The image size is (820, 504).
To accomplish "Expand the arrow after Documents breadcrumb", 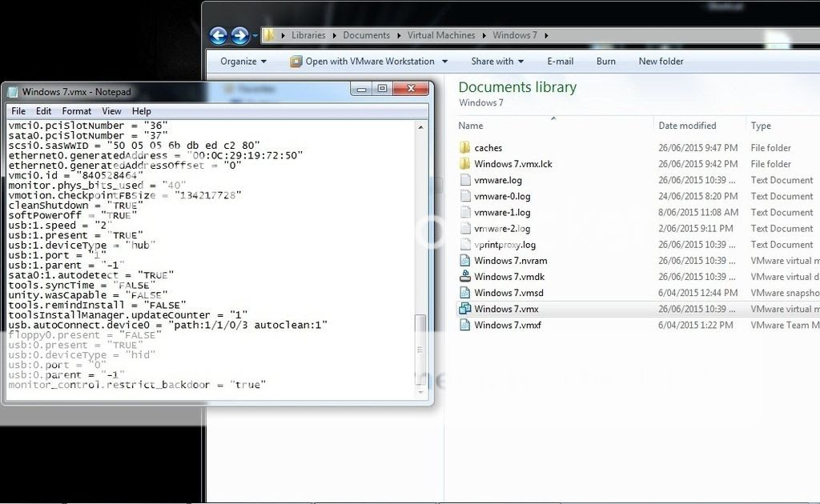I will (x=399, y=35).
